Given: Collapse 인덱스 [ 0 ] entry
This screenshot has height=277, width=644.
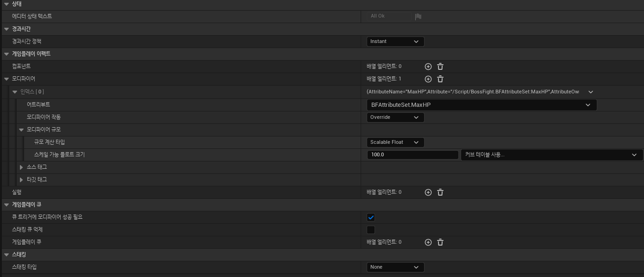Looking at the screenshot, I should [15, 92].
